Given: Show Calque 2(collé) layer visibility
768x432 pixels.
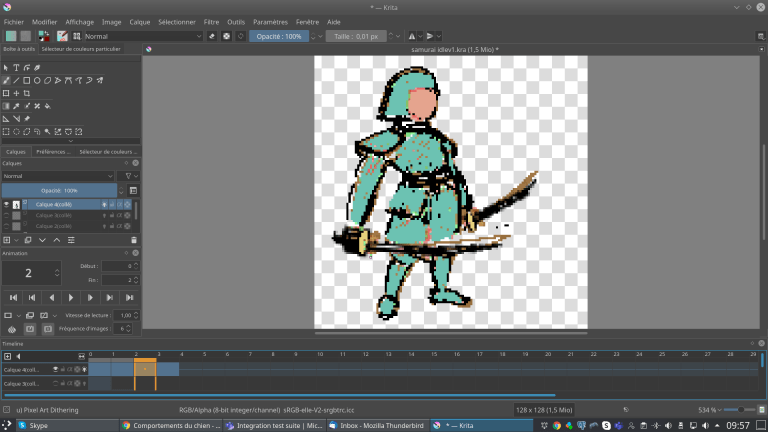Looking at the screenshot, I should point(6,226).
